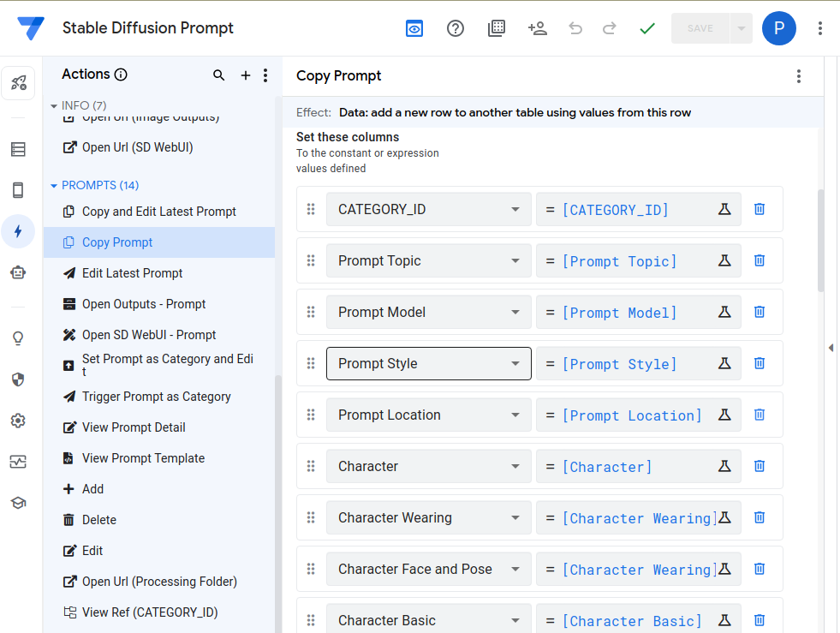Viewport: 840px width, 633px height.
Task: Open the Intelligence lightbulb sidebar icon
Action: tap(18, 338)
